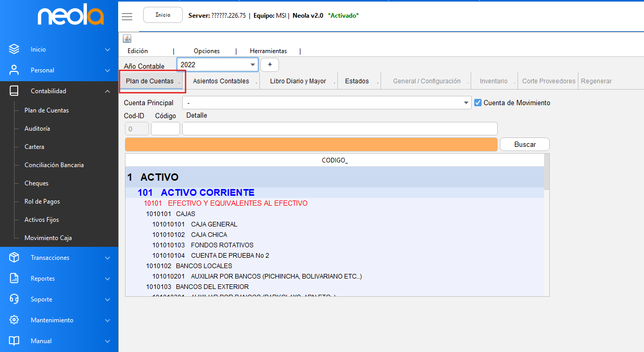644x352 pixels.
Task: Switch to the Asientos Contables tab
Action: click(221, 81)
